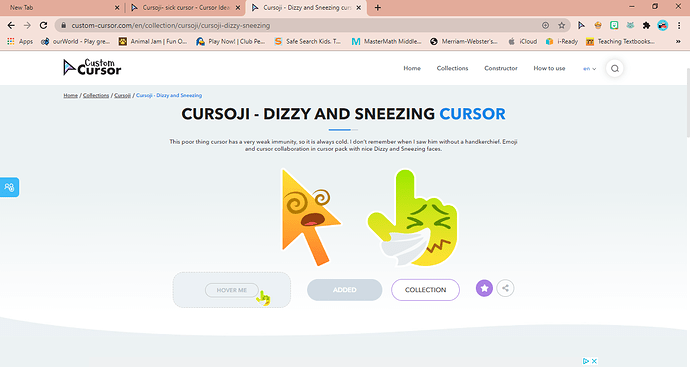
Task: Click the AdChoices triangle icon
Action: [x=586, y=361]
